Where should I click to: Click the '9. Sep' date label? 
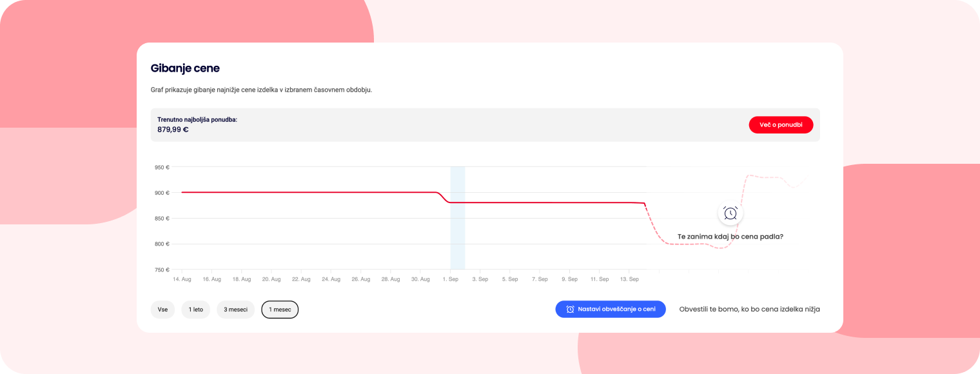569,279
